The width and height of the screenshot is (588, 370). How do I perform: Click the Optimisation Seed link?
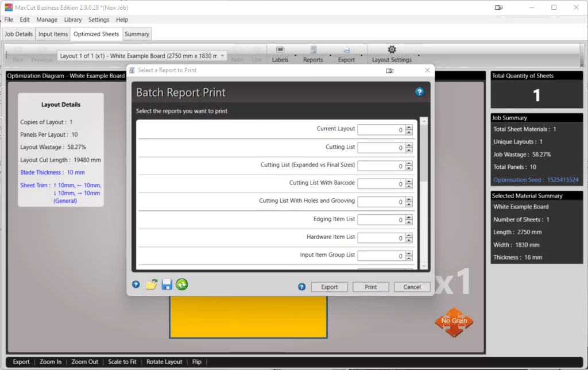[x=536, y=179]
